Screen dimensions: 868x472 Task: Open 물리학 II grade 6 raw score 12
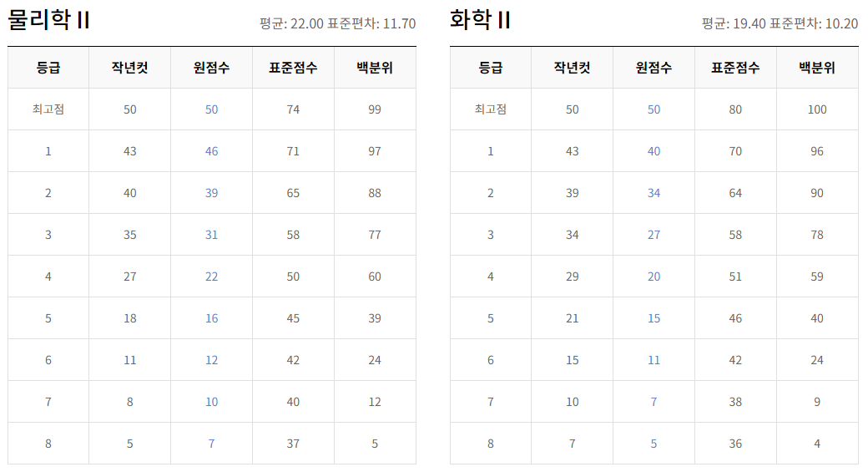point(211,360)
